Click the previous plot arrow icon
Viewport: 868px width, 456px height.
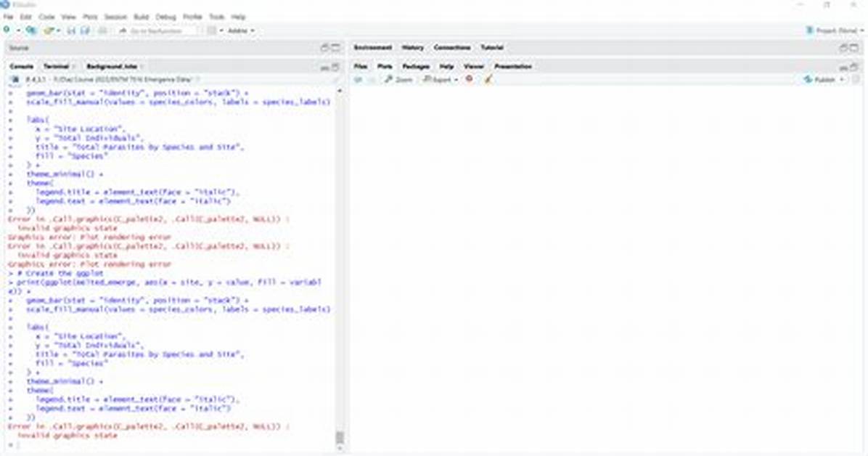click(x=358, y=80)
